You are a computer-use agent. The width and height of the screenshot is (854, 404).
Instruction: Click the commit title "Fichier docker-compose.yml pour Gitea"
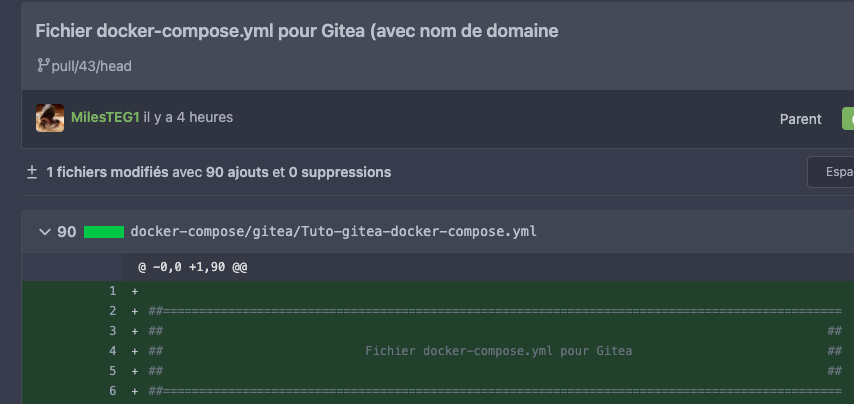[296, 31]
